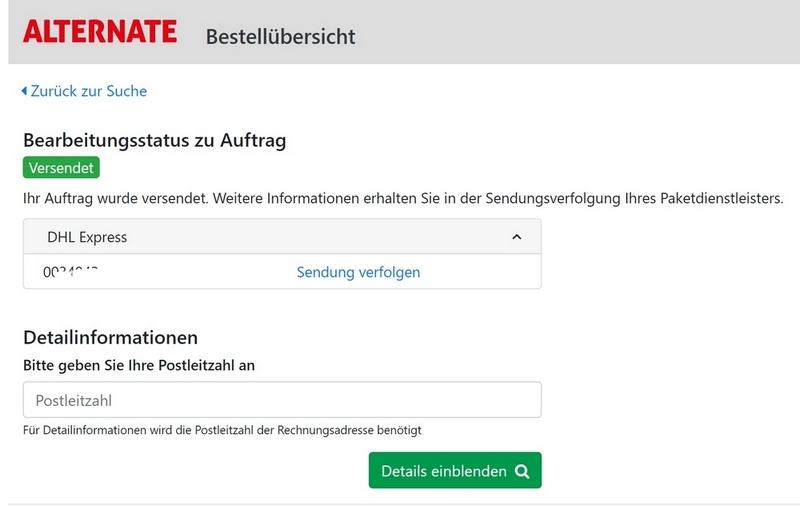Click the DHL Express carrier header label
800x506 pixels.
click(87, 237)
